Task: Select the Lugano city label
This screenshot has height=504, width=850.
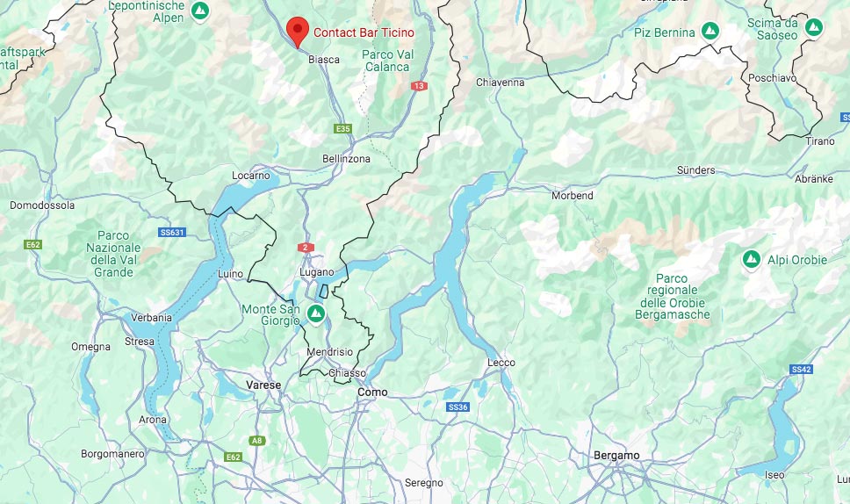Action: coord(317,272)
